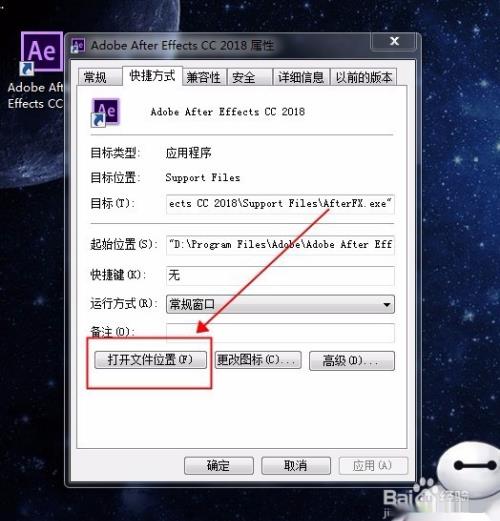
Task: Click the 起始位置(S) input field
Action: (280, 245)
